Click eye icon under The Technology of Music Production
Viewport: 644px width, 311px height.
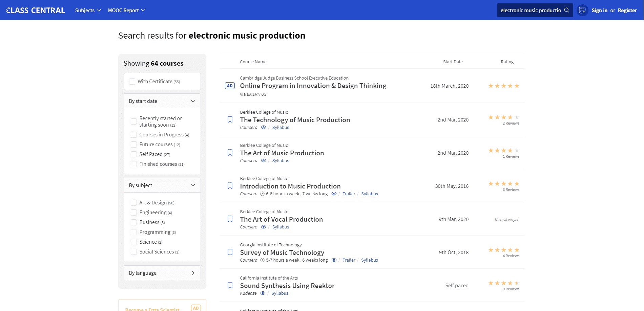tap(264, 128)
